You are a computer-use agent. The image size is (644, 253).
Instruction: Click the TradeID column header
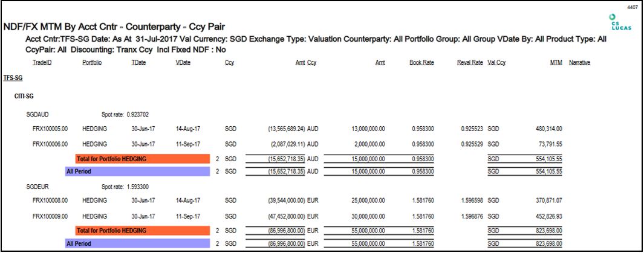click(42, 62)
